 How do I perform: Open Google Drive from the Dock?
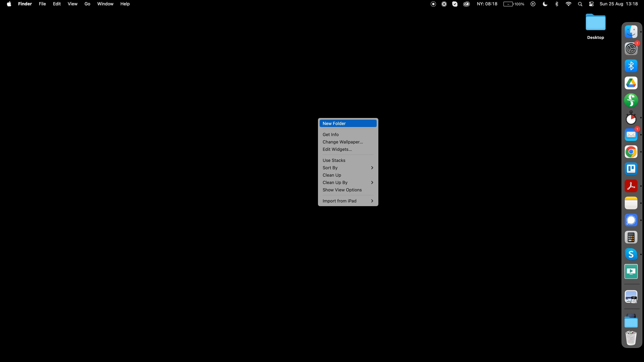pyautogui.click(x=631, y=83)
